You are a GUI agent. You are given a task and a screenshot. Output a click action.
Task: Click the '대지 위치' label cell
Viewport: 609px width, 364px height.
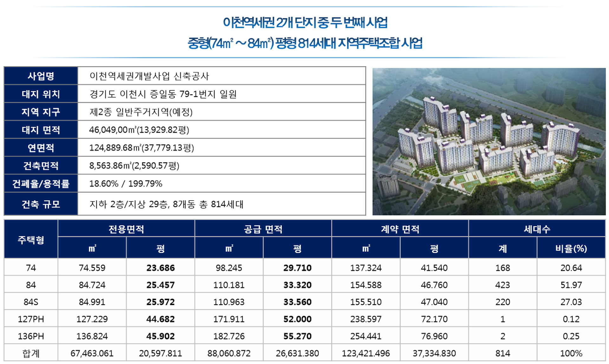point(41,94)
